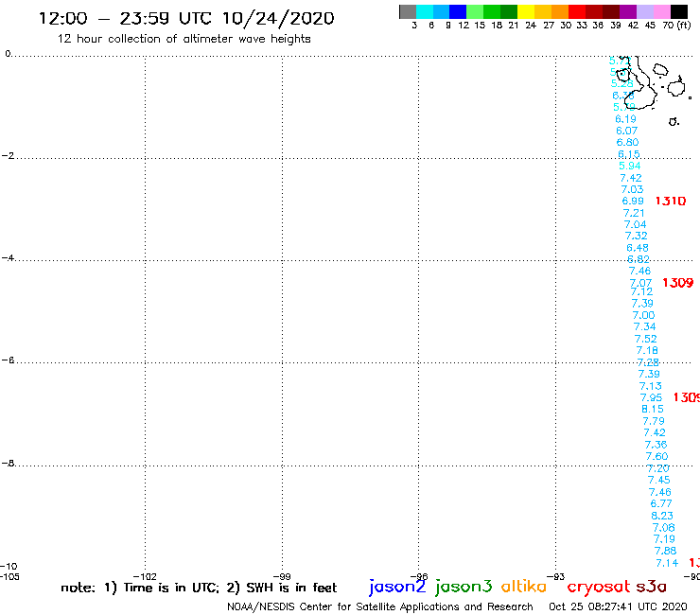Click the 7.07 wave height reading

pyautogui.click(x=640, y=283)
